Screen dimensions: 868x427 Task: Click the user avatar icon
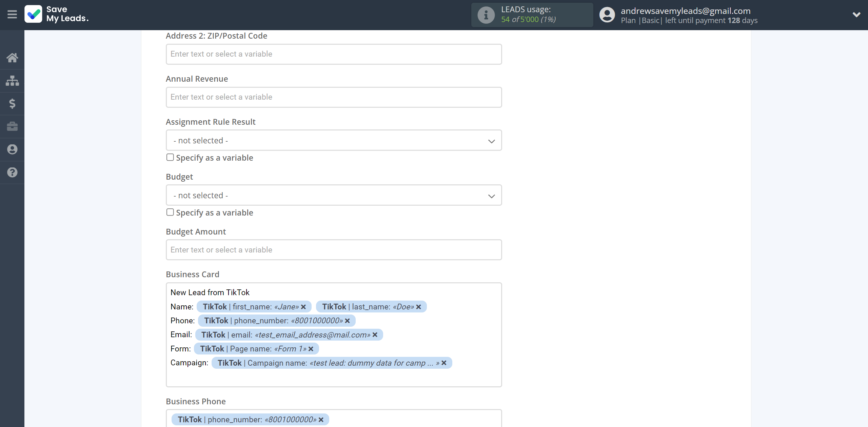(607, 15)
